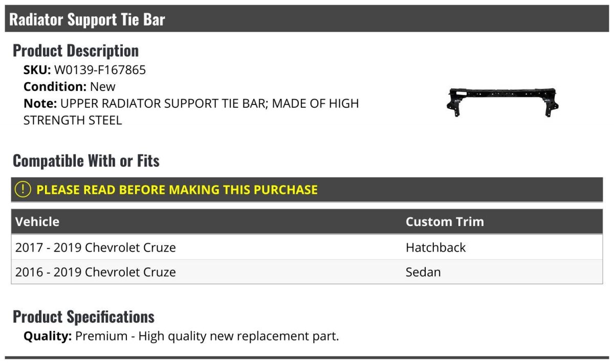Select the Vehicle column header
Screen dimensions: 614x364
tap(37, 222)
